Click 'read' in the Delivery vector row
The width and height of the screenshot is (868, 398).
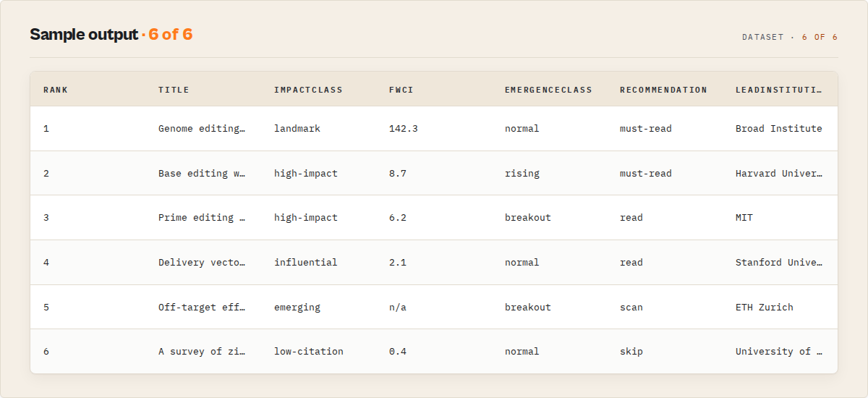coord(631,263)
